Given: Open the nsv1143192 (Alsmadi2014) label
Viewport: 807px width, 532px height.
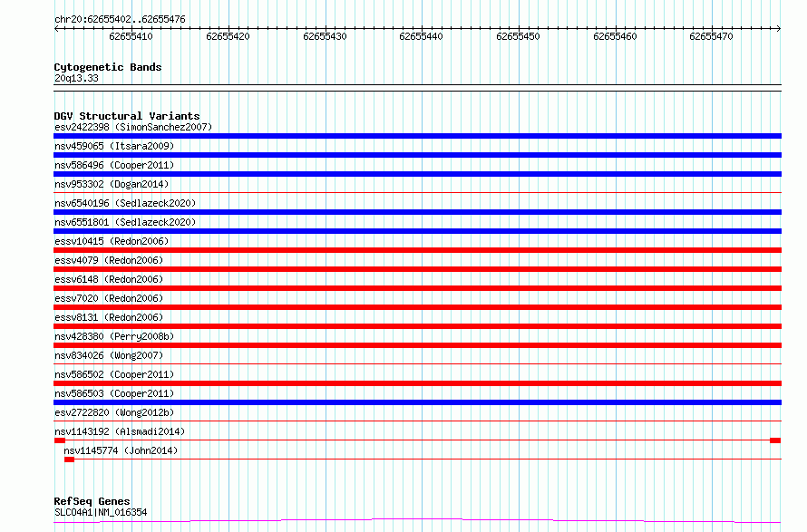Looking at the screenshot, I should point(120,431).
